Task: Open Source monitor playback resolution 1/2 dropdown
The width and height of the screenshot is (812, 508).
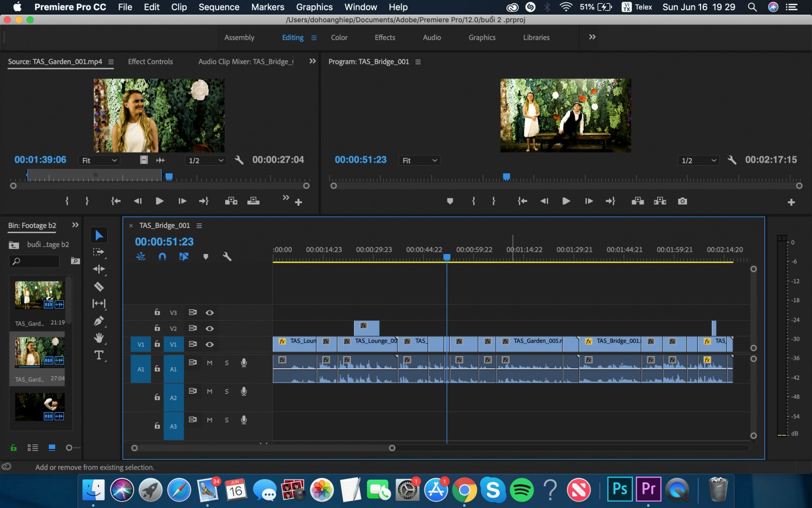Action: click(206, 160)
